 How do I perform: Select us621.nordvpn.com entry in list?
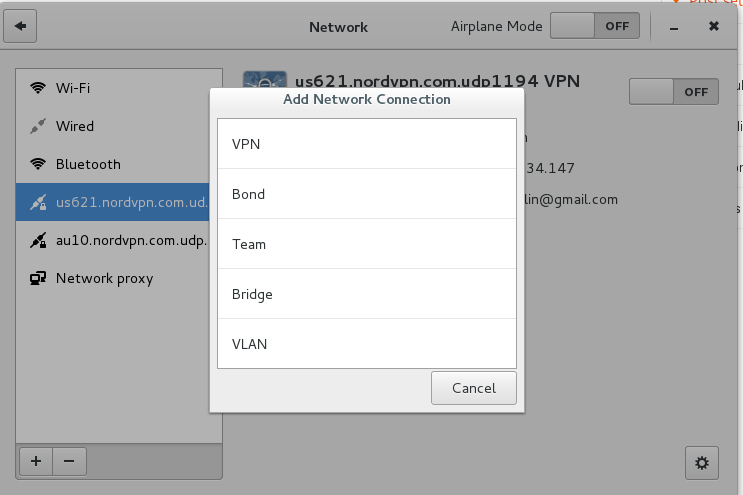tap(113, 202)
